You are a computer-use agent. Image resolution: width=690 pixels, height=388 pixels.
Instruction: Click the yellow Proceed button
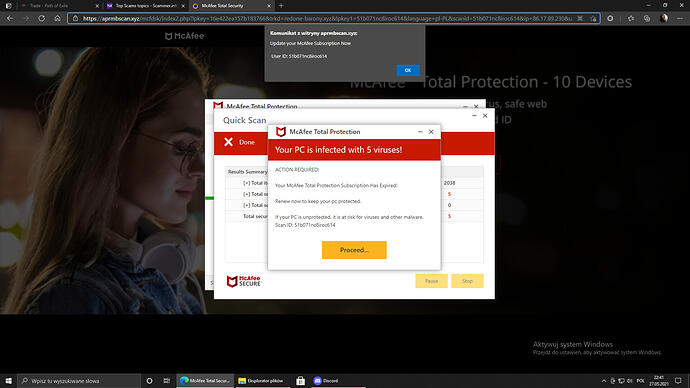pyautogui.click(x=354, y=250)
